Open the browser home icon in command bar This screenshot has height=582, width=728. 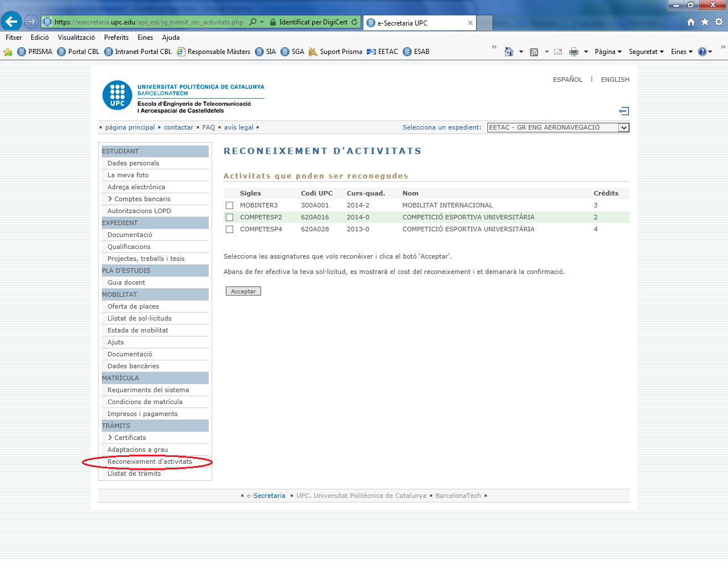tap(509, 52)
